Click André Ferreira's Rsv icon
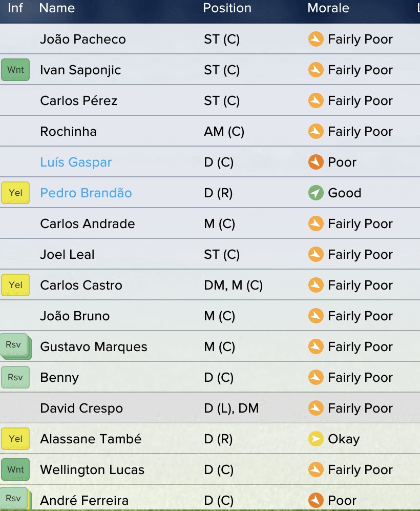This screenshot has height=511, width=420. coord(15,499)
